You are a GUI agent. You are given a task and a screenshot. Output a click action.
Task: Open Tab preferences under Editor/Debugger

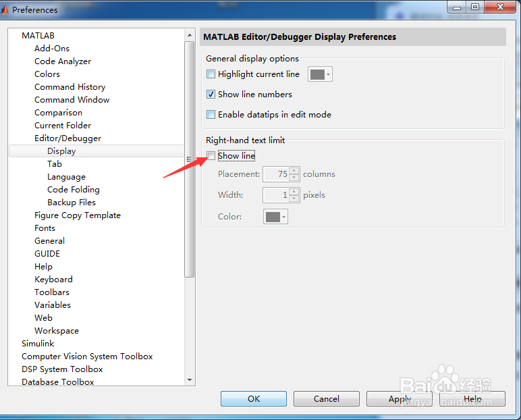(55, 163)
